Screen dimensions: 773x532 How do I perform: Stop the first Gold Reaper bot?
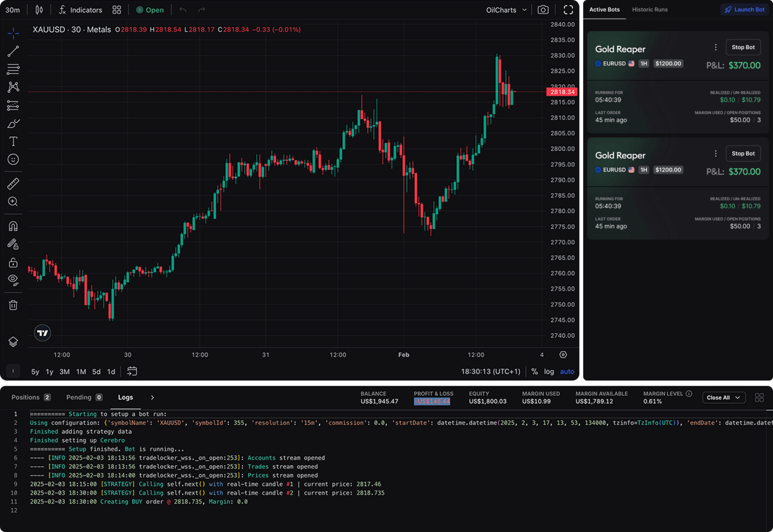(x=743, y=47)
